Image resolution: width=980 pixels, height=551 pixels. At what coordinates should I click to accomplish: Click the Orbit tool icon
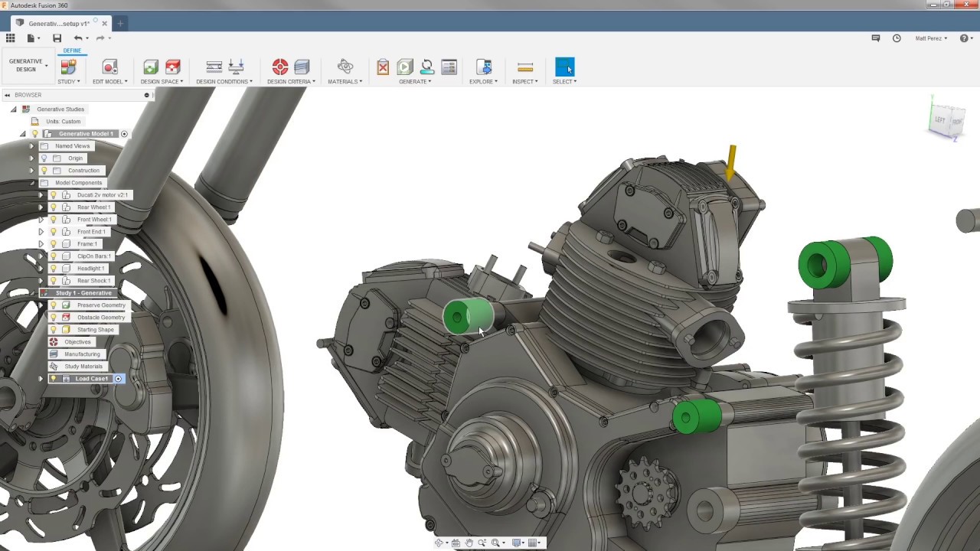point(439,543)
